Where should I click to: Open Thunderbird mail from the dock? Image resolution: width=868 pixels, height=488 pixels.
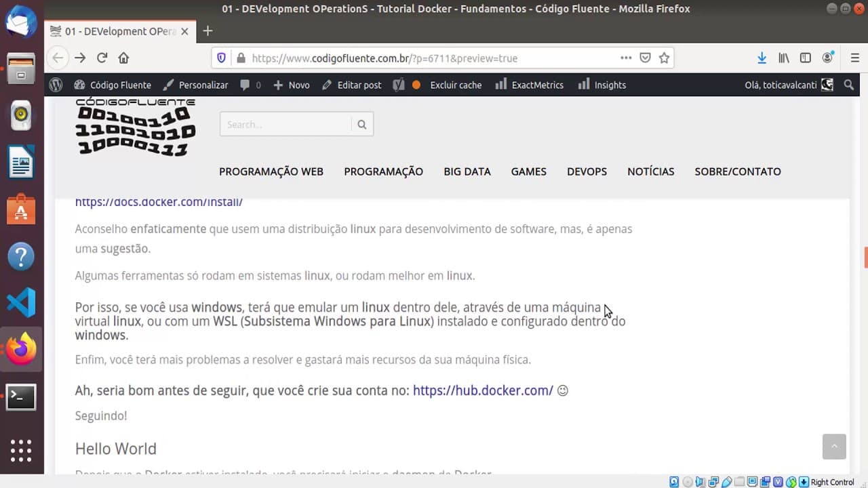pos(21,22)
